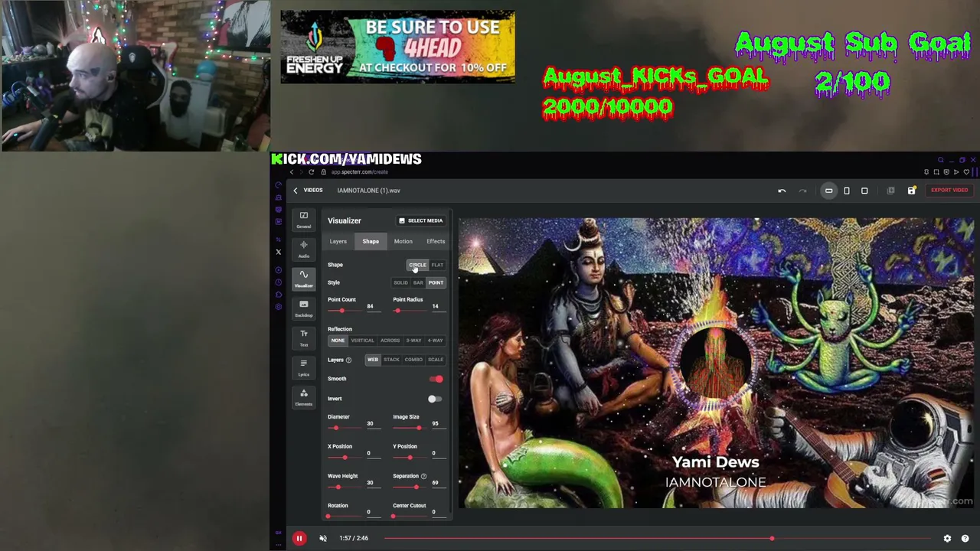Image resolution: width=980 pixels, height=551 pixels.
Task: Click the Select Media button
Action: pos(421,220)
